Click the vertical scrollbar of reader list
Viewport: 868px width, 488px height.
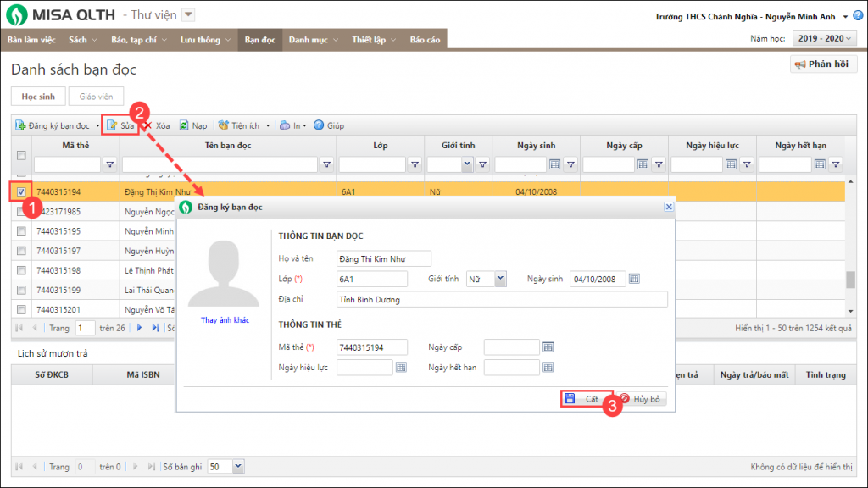(x=850, y=280)
